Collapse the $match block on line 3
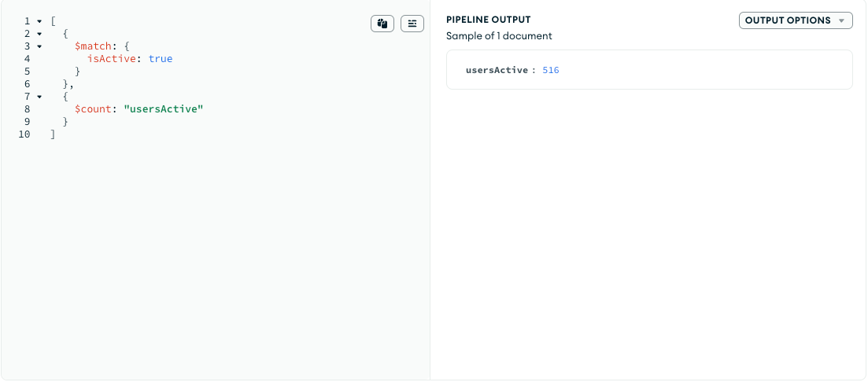The height and width of the screenshot is (382, 868). point(39,46)
